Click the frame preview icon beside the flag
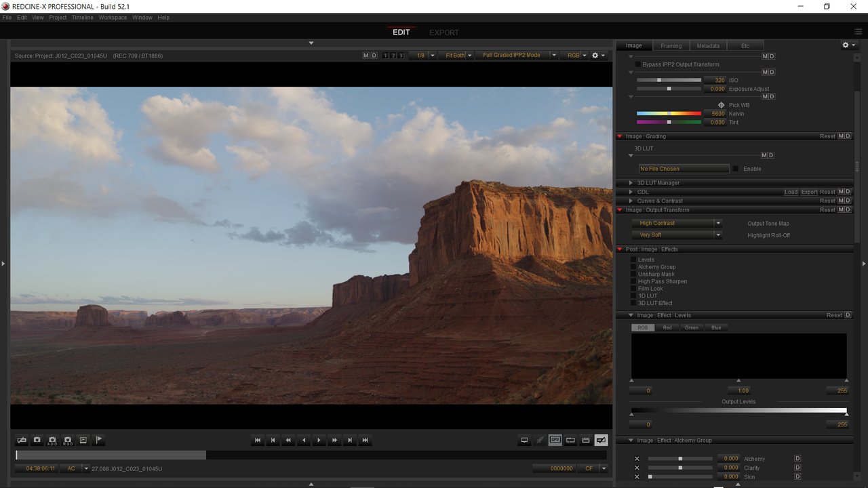The image size is (868, 488). [x=83, y=440]
